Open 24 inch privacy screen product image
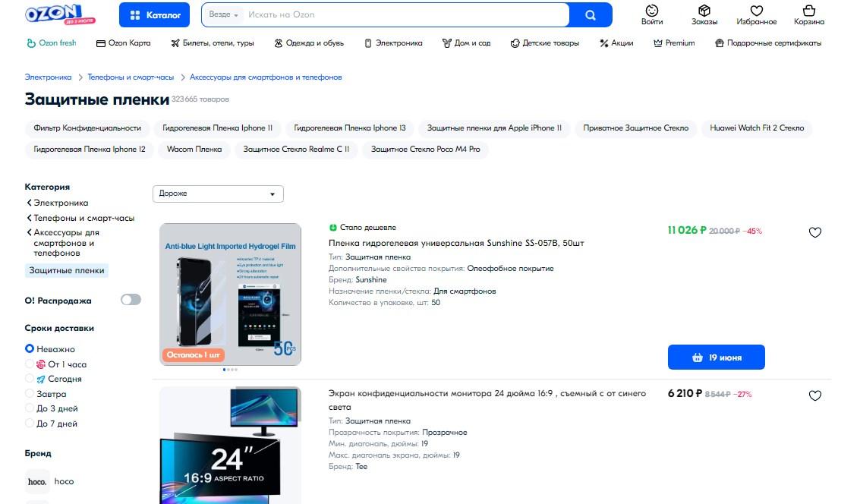The width and height of the screenshot is (860, 504). click(230, 446)
